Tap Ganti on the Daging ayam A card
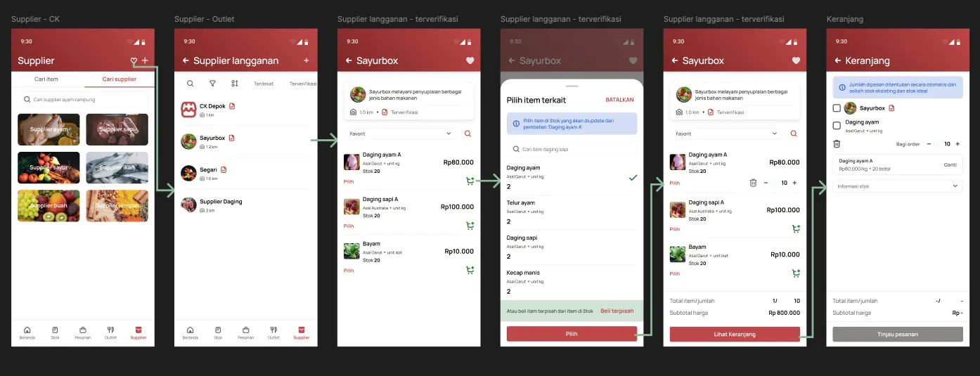The height and width of the screenshot is (376, 980). (950, 164)
